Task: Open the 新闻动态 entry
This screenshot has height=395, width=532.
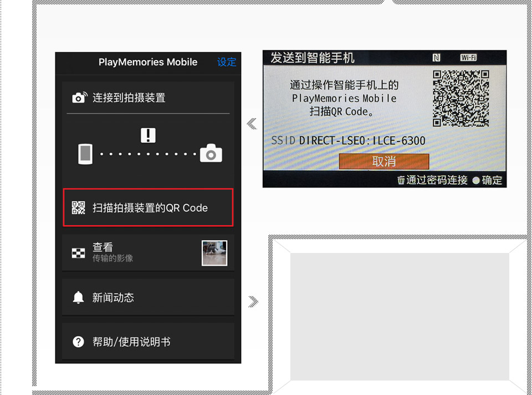Action: pyautogui.click(x=113, y=297)
